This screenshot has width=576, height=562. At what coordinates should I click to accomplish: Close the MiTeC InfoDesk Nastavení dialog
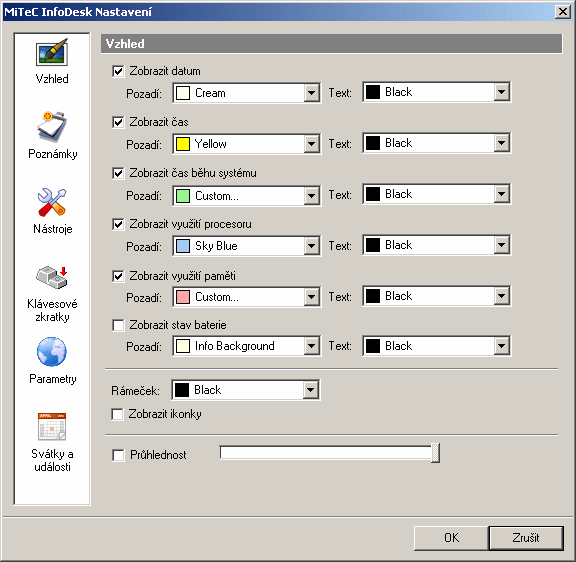(563, 12)
